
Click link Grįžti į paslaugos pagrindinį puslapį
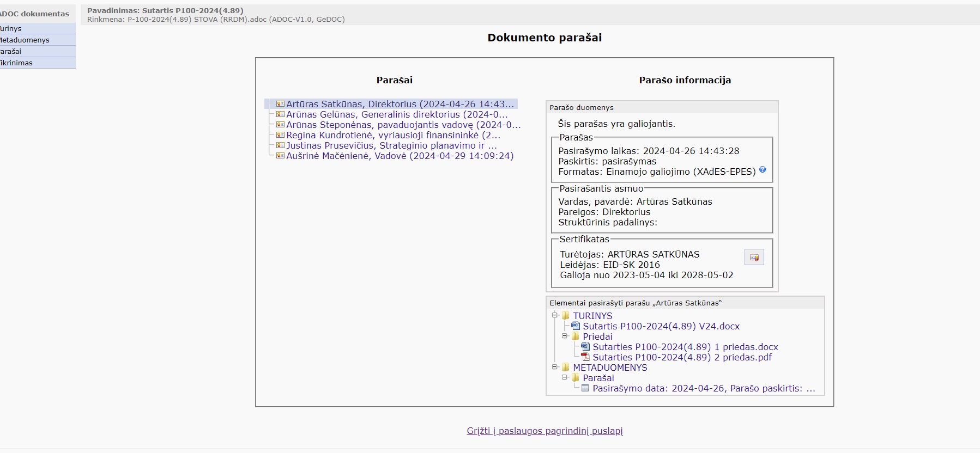545,431
